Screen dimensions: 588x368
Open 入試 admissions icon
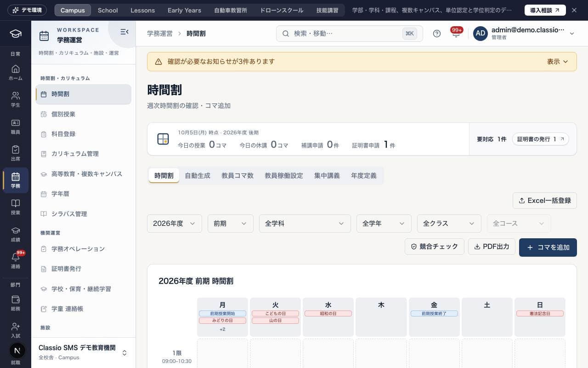16,330
